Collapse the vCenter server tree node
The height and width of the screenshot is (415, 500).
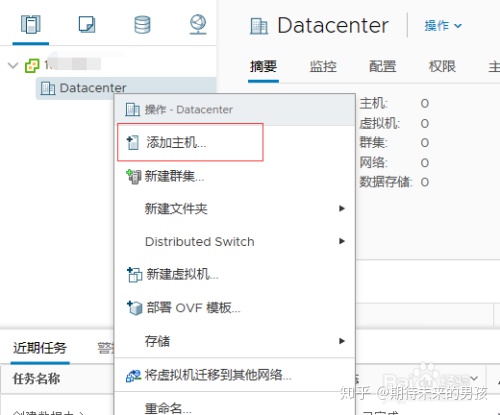13,65
